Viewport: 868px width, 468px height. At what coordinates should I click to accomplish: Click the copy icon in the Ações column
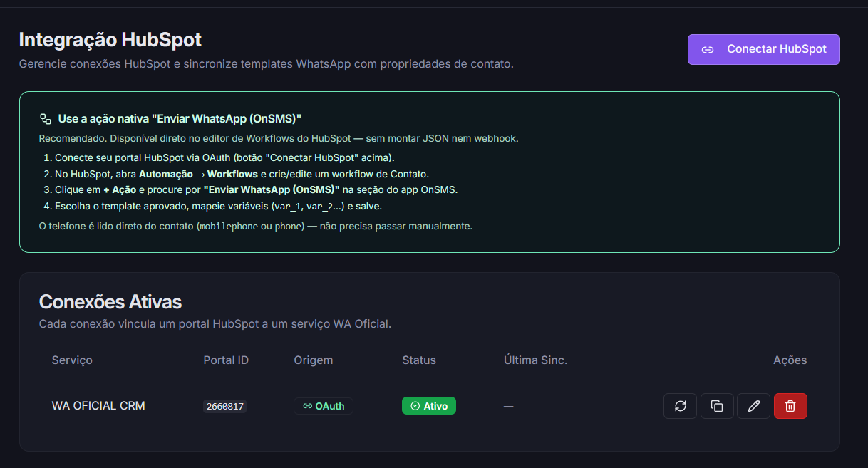point(717,406)
